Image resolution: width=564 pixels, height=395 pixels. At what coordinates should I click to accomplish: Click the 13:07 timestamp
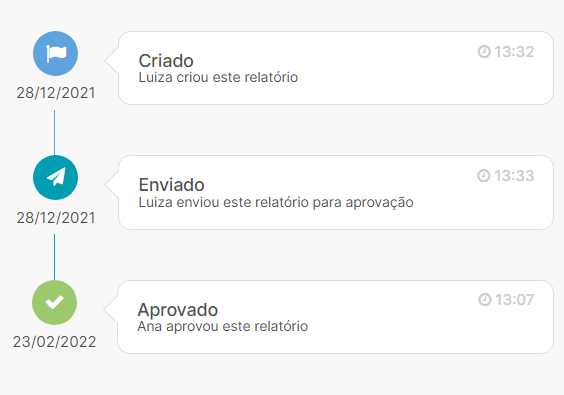pyautogui.click(x=515, y=300)
